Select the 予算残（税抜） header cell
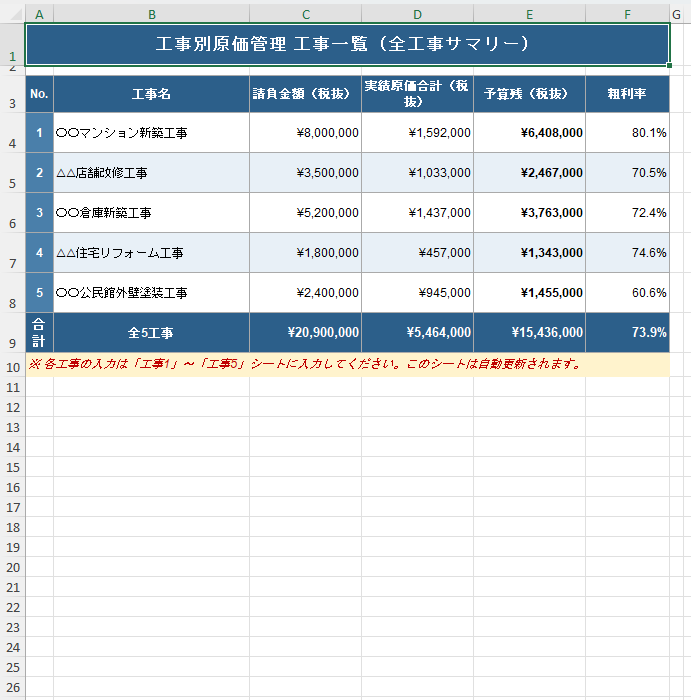Image resolution: width=691 pixels, height=700 pixels. 529,94
